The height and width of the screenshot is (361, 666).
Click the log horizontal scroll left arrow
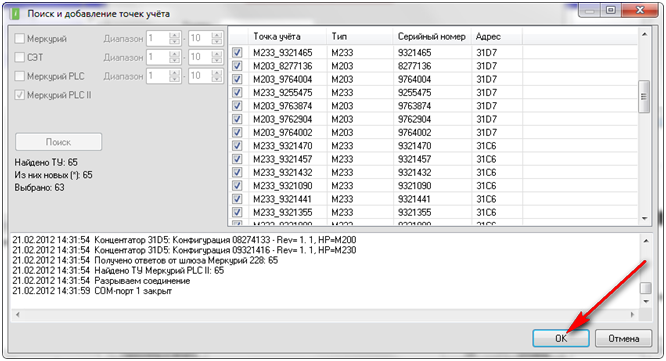pyautogui.click(x=17, y=315)
